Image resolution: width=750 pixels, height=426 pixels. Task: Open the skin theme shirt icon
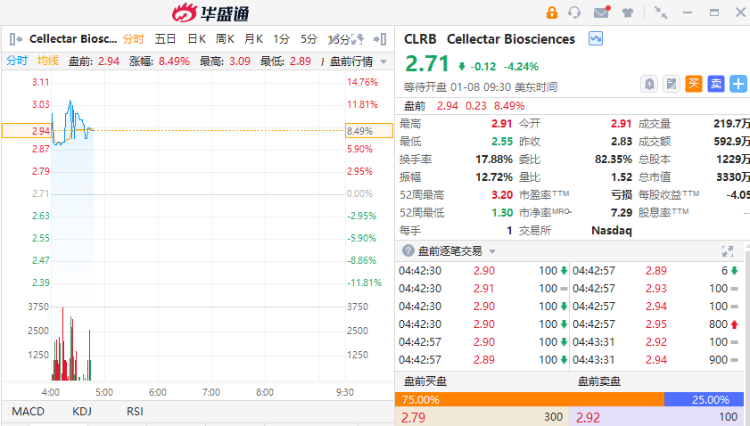tap(628, 13)
